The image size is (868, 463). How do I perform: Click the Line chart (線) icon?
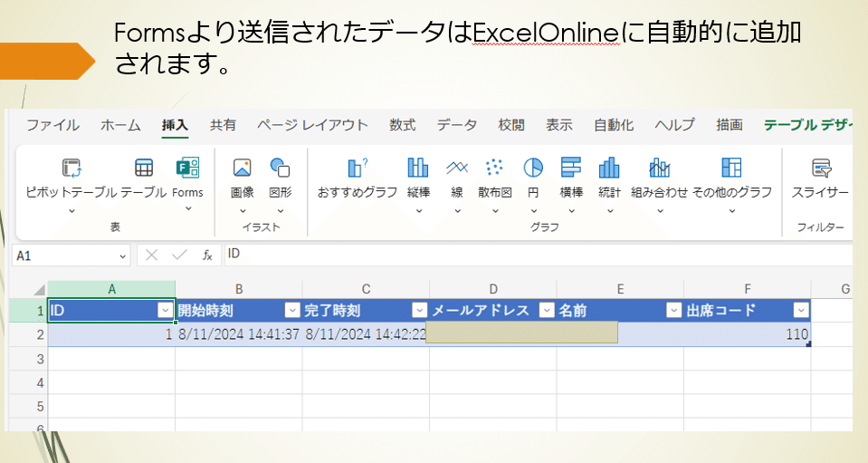click(457, 168)
